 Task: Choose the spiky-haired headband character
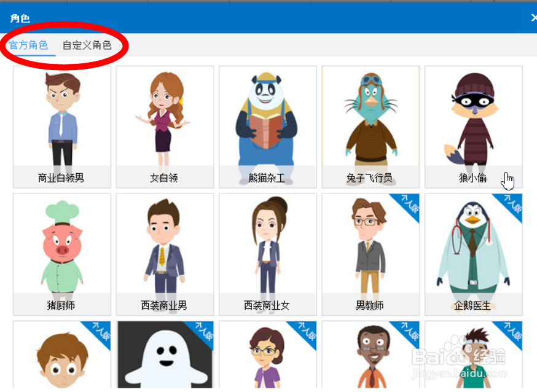[474, 355]
